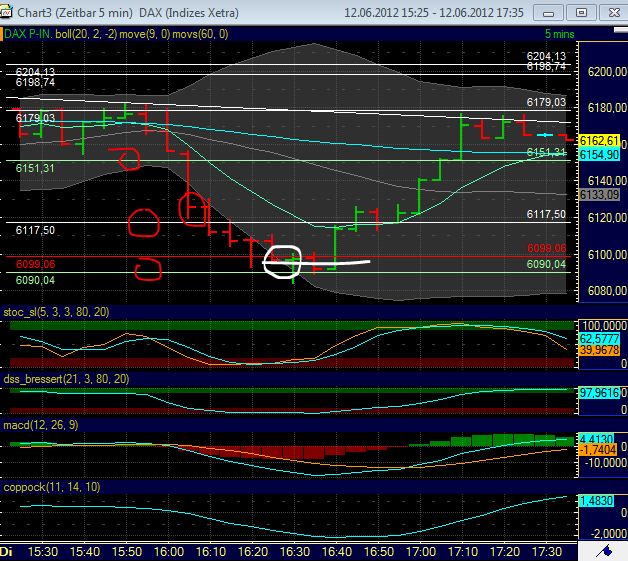Screen dimensions: 628x561
Task: Click the -2,0000 coppock scale value
Action: tap(608, 534)
